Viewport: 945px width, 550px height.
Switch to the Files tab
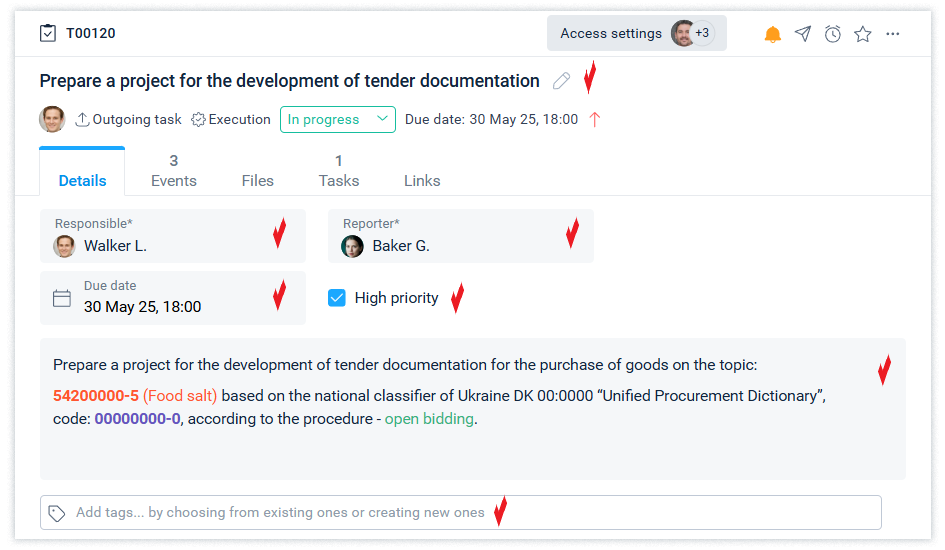point(258,180)
